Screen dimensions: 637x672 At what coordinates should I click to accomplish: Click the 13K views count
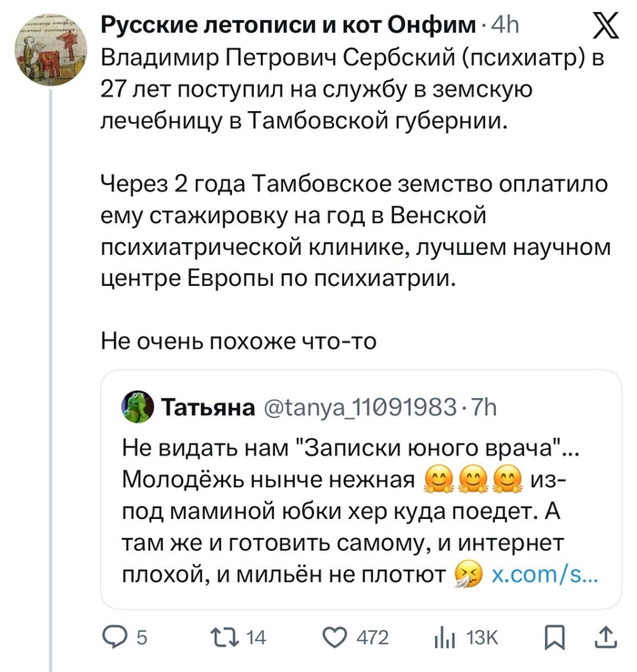pos(481,638)
